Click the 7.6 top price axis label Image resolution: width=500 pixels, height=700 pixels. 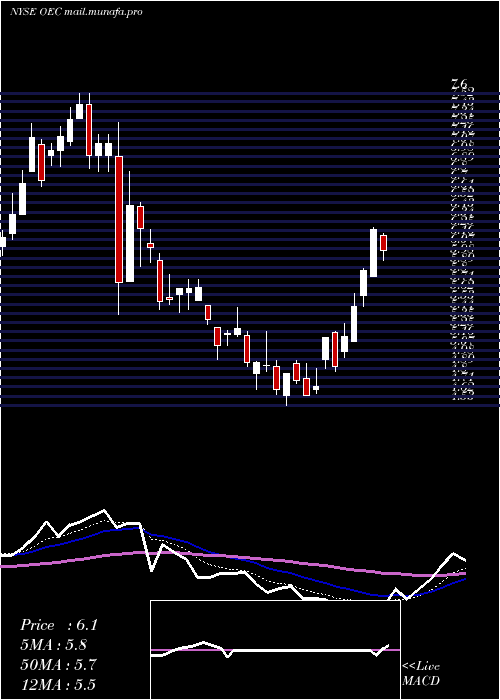(459, 83)
